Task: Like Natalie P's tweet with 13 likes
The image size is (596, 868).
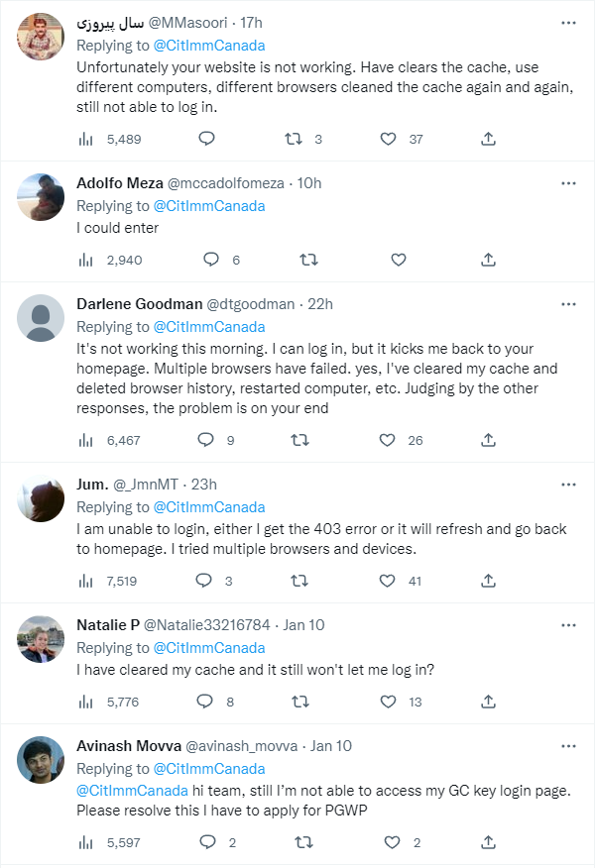Action: [389, 702]
